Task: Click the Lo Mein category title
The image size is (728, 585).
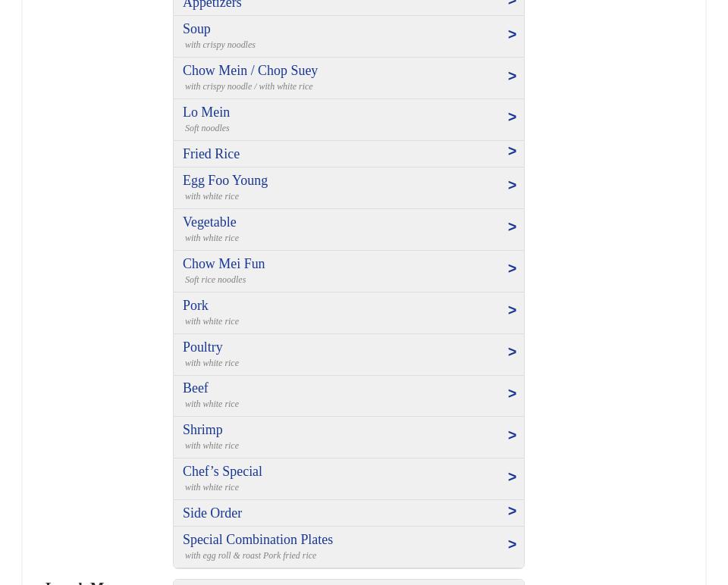Action: pyautogui.click(x=206, y=112)
